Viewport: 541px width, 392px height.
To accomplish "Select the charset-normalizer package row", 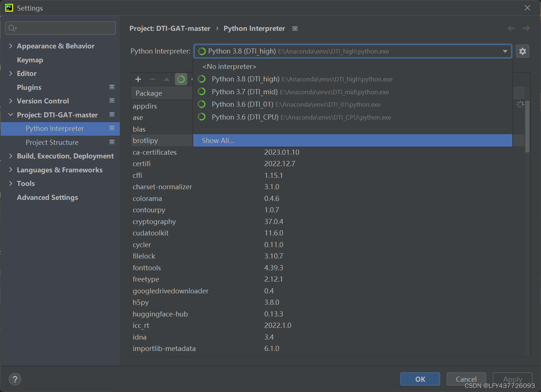I will [x=328, y=187].
